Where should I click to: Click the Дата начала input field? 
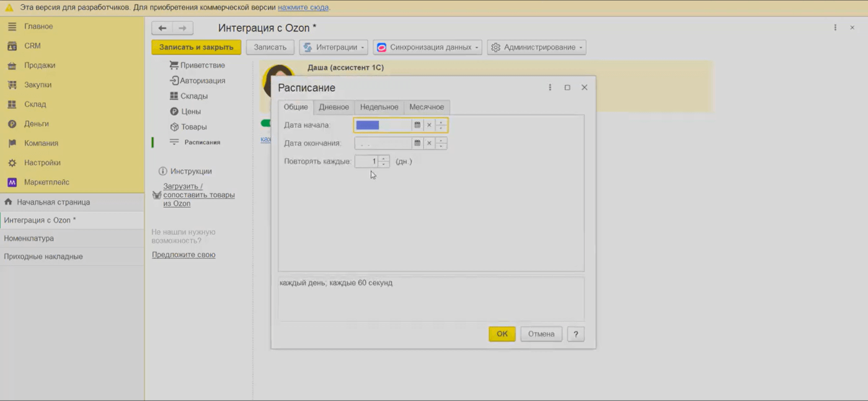click(x=383, y=125)
